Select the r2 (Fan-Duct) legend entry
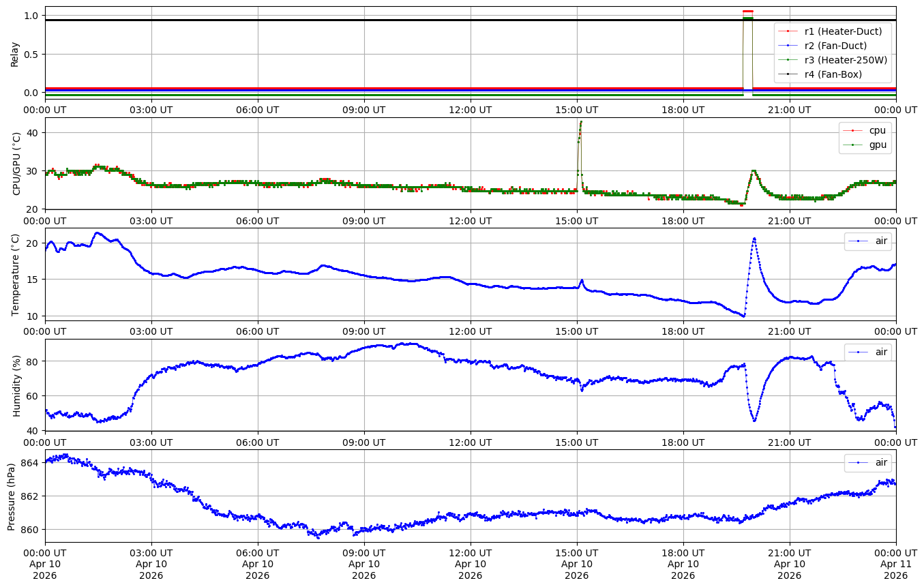Image resolution: width=924 pixels, height=587 pixels. click(835, 45)
